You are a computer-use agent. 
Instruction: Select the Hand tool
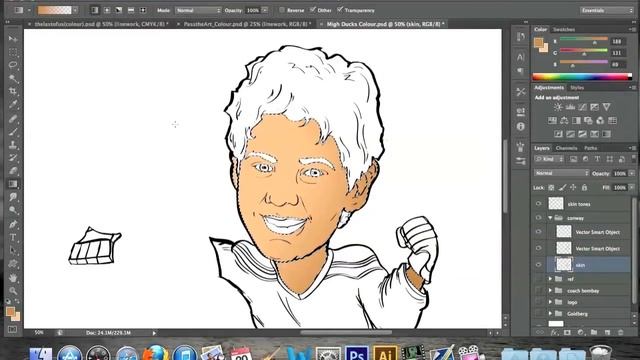click(x=13, y=278)
